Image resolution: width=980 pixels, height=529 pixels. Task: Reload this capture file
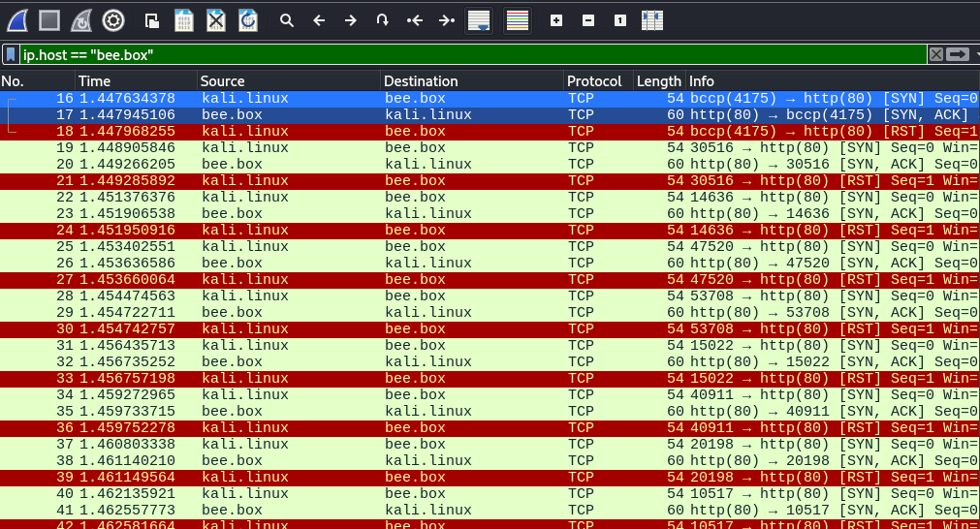(x=247, y=20)
